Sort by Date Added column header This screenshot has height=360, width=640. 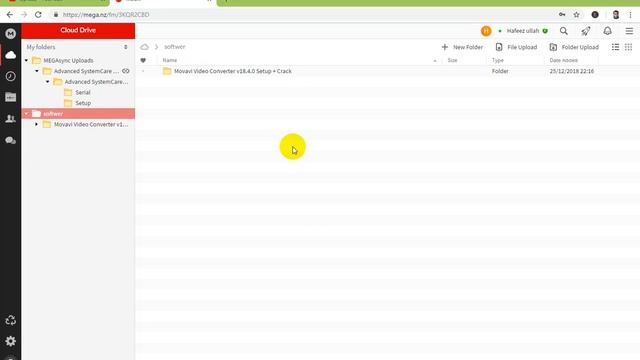(x=563, y=60)
